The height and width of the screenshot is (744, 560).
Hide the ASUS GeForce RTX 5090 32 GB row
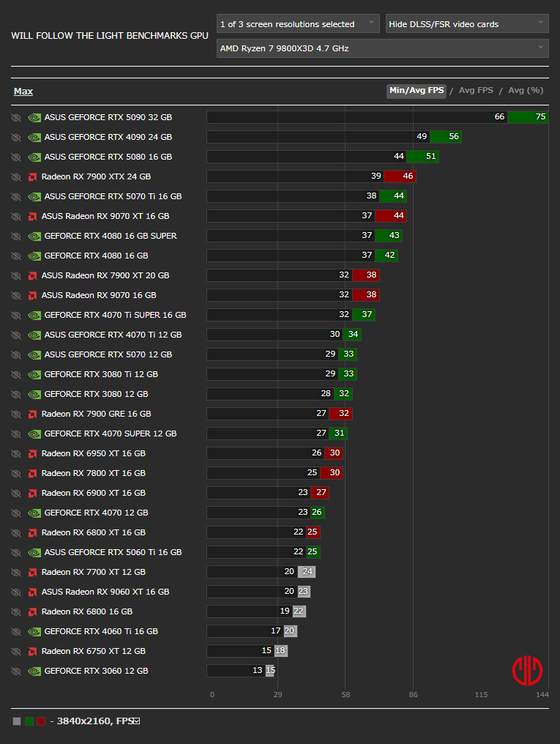point(16,118)
